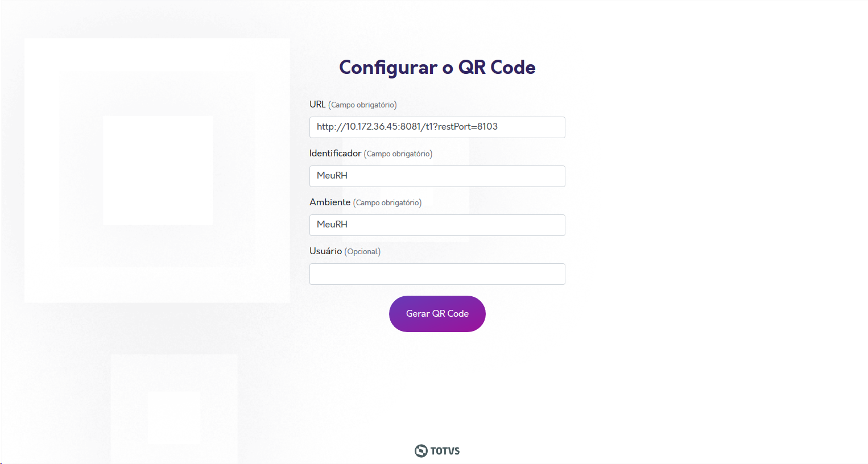This screenshot has height=464, width=868.
Task: Click the white center of the large square graphic
Action: point(158,171)
